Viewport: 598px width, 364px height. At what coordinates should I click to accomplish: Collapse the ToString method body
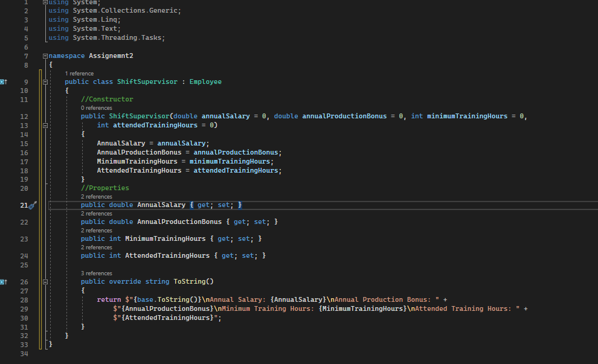pyautogui.click(x=45, y=281)
